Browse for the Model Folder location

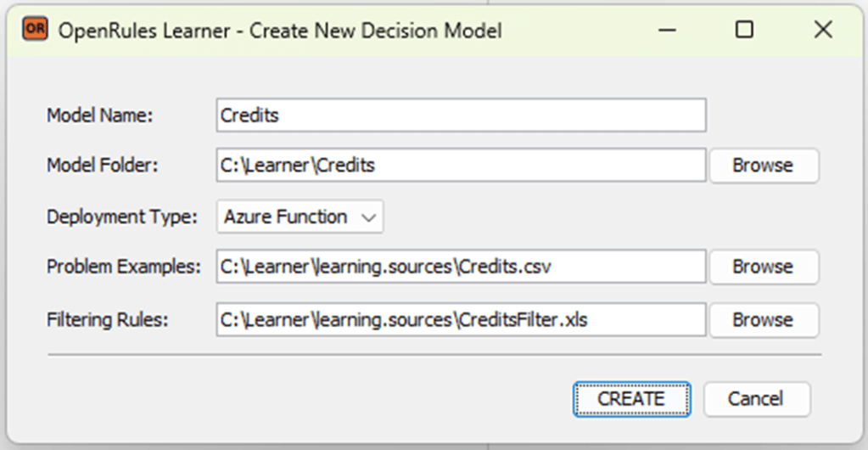(x=763, y=166)
